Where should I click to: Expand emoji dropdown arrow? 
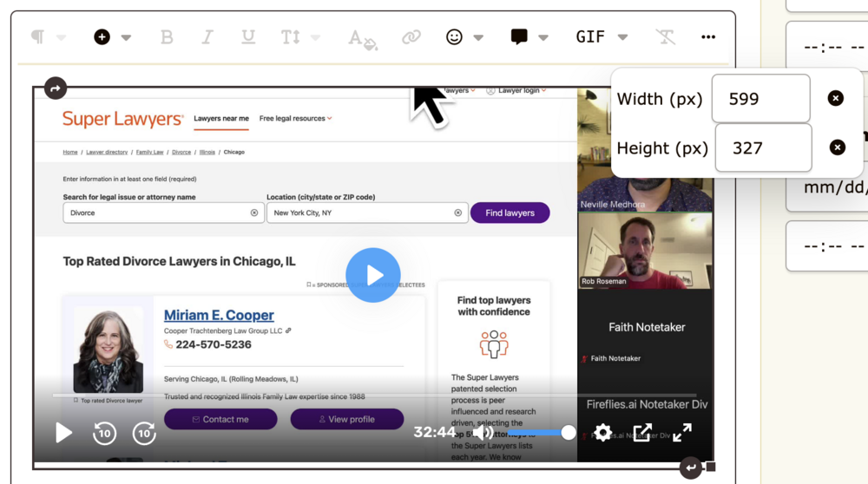coord(478,37)
